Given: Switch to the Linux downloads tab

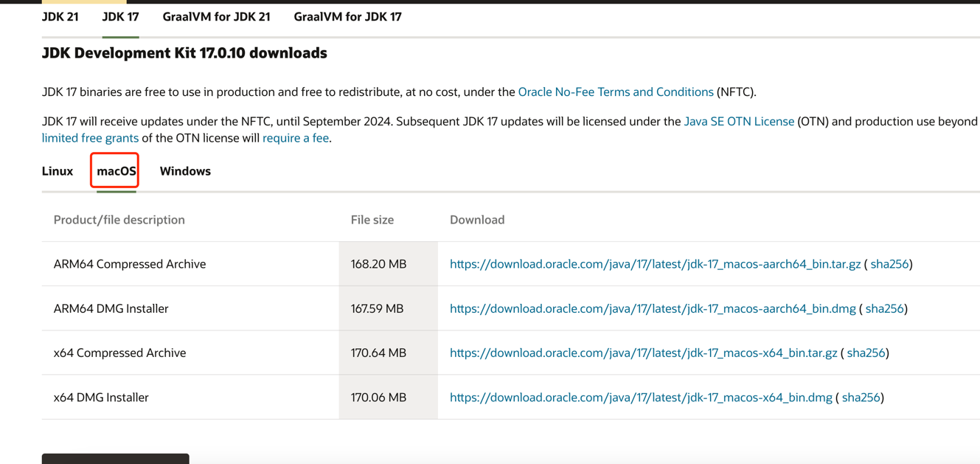Looking at the screenshot, I should (58, 171).
